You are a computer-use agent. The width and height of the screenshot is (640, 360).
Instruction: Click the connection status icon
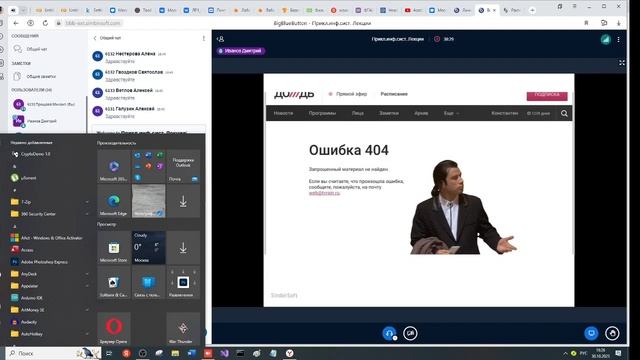pos(605,39)
